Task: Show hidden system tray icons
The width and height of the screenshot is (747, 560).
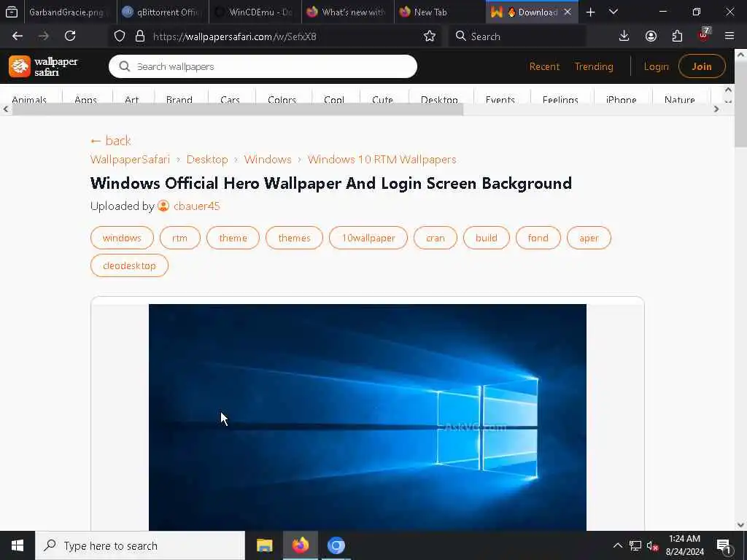Action: [617, 545]
